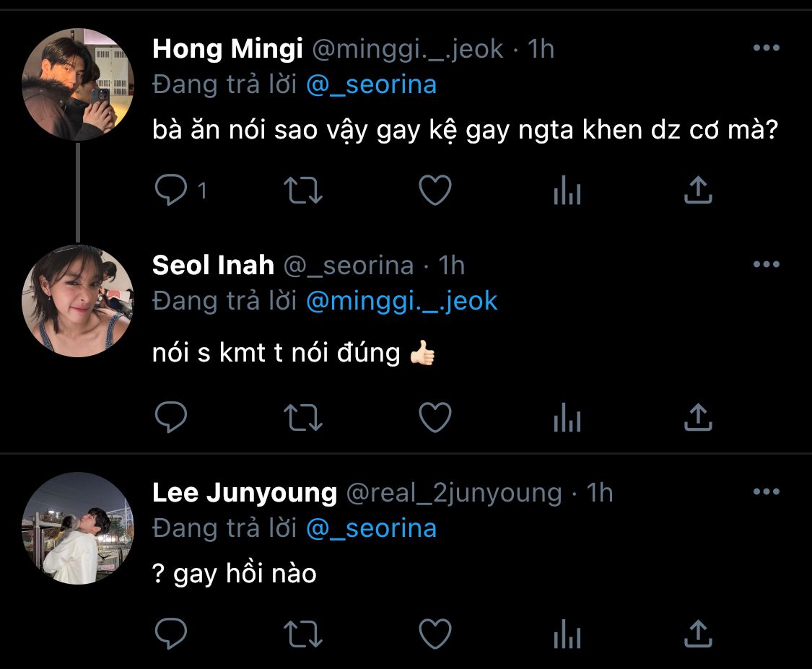Open Lee Junyoung's profile avatar
Screen dimensions: 812x669
(x=78, y=528)
